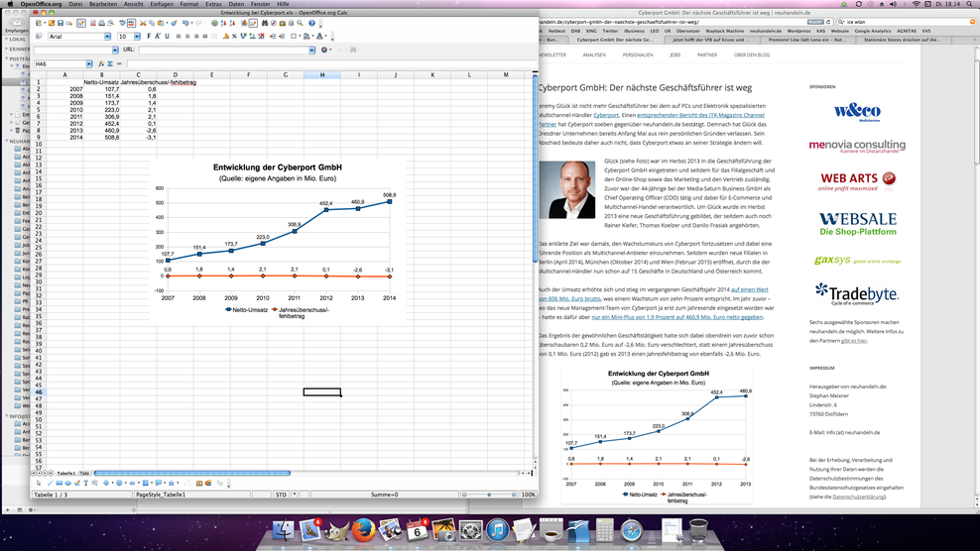Open GIMP from the Dock
Image resolution: width=980 pixels, height=551 pixels.
pyautogui.click(x=335, y=531)
